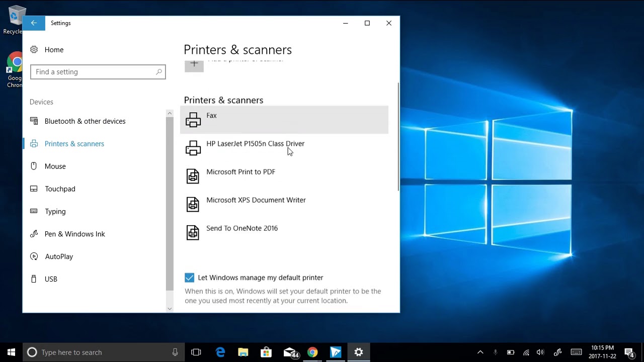Viewport: 644px width, 362px height.
Task: Click the Cortana microphone icon
Action: [175, 352]
